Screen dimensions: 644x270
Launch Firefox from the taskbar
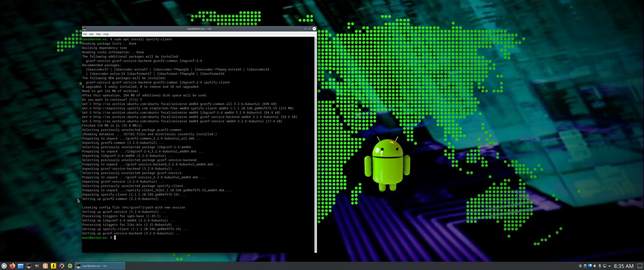pyautogui.click(x=12, y=266)
